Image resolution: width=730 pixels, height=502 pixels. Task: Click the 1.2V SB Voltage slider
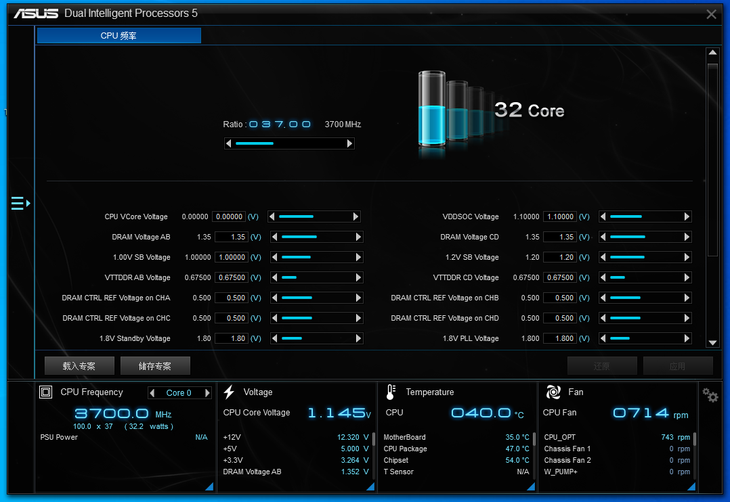(645, 257)
